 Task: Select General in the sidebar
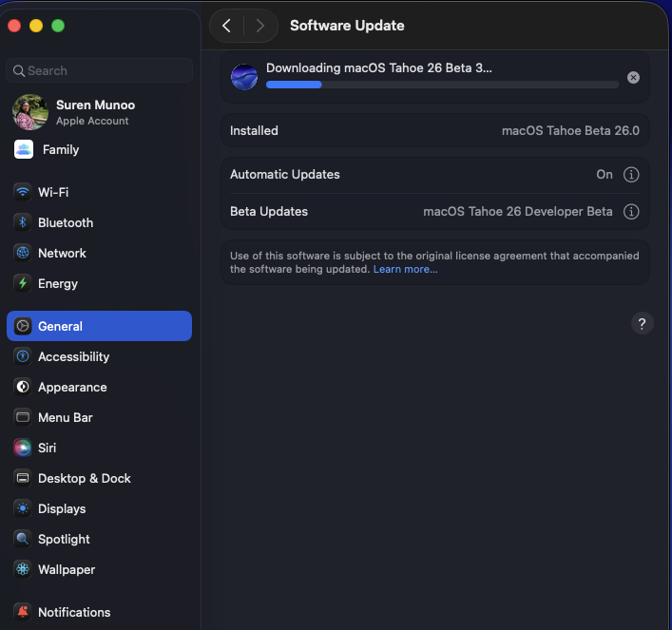click(100, 326)
